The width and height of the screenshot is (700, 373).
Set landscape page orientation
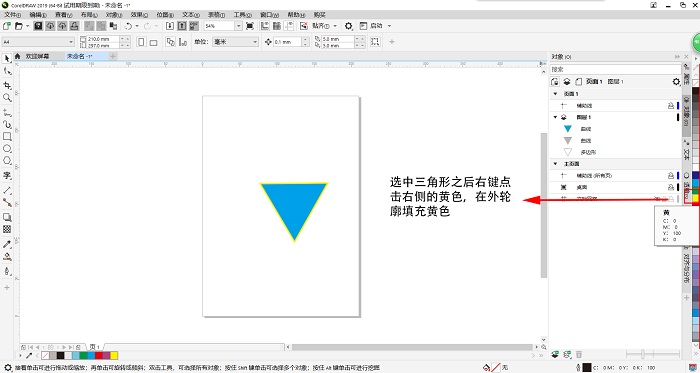tap(153, 42)
